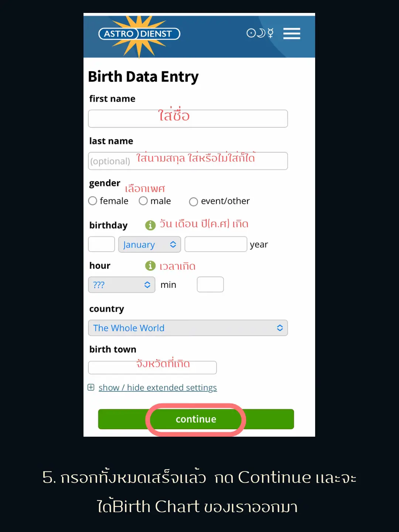Click the Astrodienst logo
Viewport: 399px width, 532px height.
139,34
